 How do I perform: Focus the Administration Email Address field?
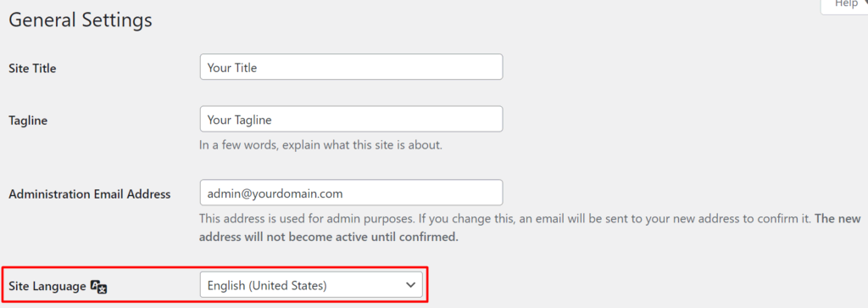point(351,193)
